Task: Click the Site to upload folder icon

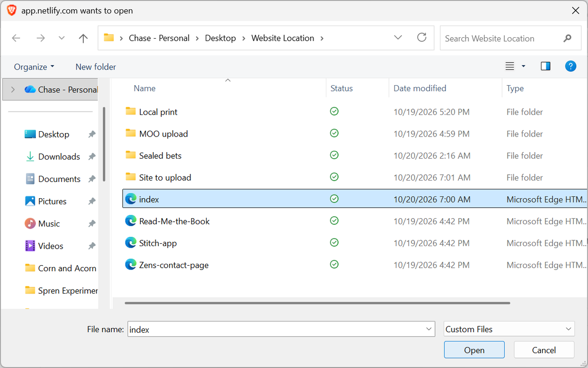Action: coord(130,177)
